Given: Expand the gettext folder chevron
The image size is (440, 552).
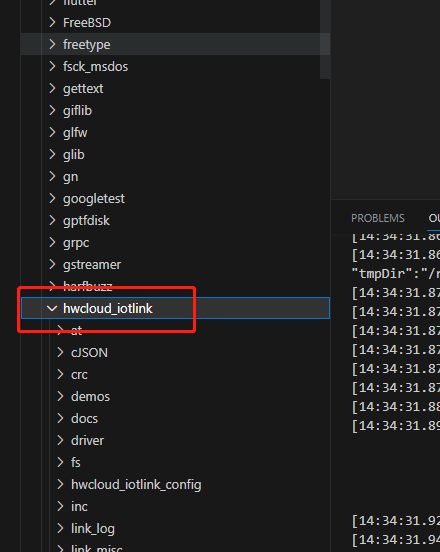Looking at the screenshot, I should tap(52, 88).
